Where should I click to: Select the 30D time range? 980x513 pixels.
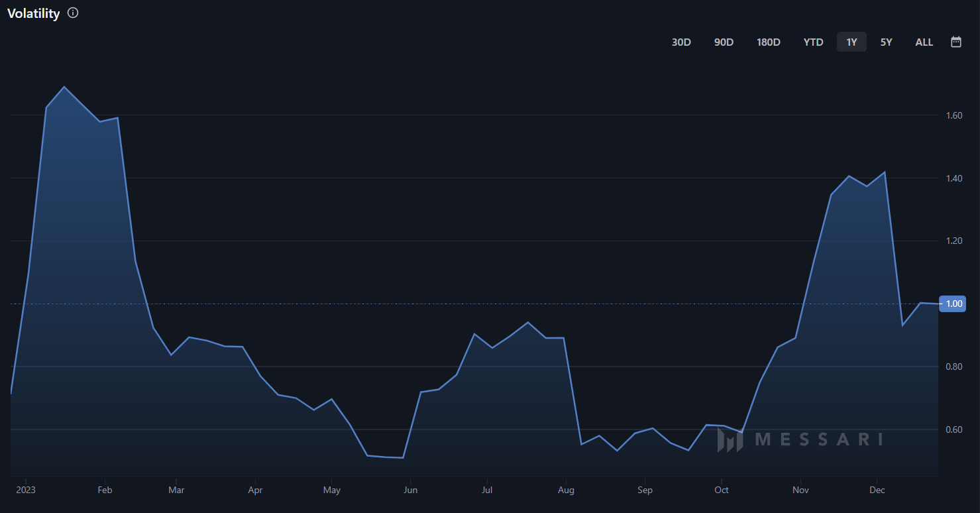(681, 42)
